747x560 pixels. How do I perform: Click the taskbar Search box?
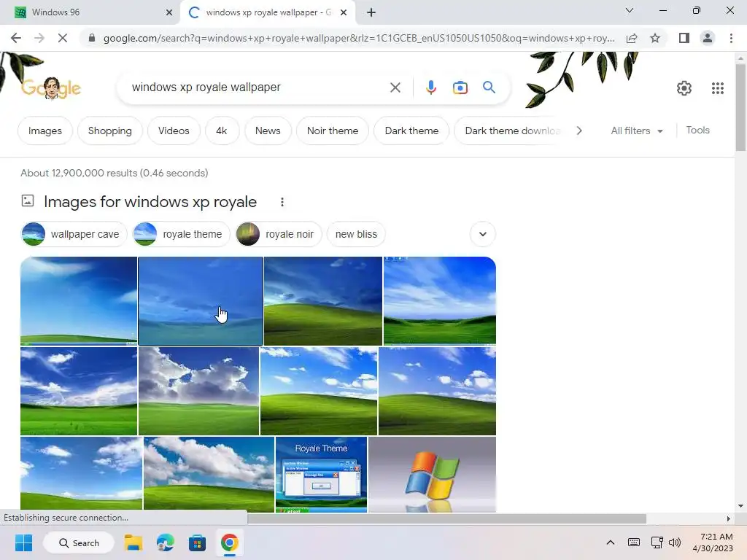point(79,542)
